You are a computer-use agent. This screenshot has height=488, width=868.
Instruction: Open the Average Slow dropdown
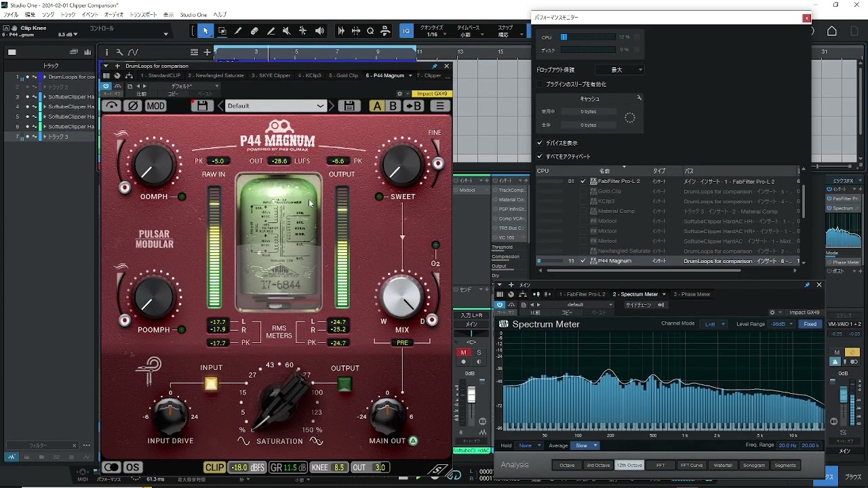(x=586, y=445)
